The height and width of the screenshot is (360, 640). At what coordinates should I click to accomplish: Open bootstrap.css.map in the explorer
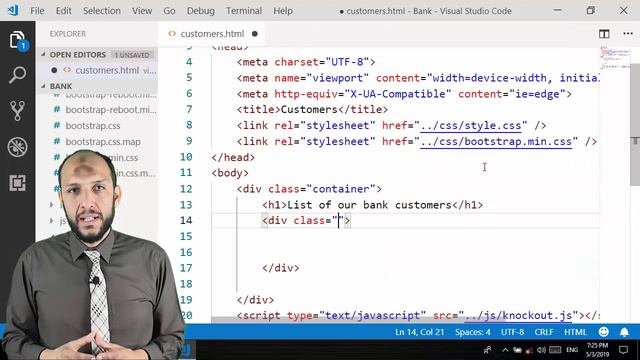[x=103, y=142]
